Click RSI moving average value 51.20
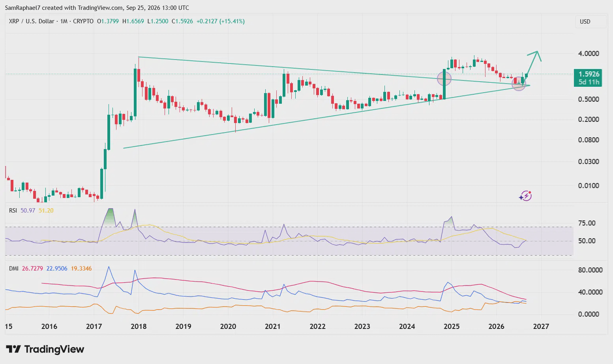Viewport: 613px width, 364px height. [x=46, y=211]
